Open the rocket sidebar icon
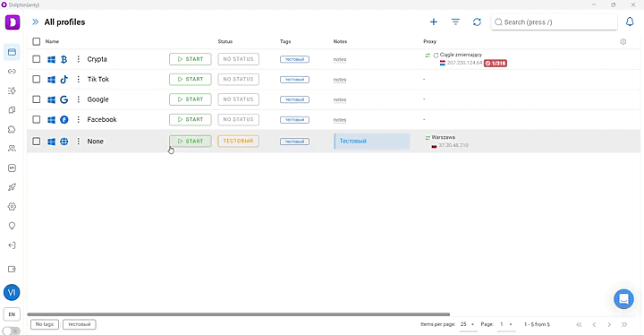The width and height of the screenshot is (644, 335). (x=12, y=187)
